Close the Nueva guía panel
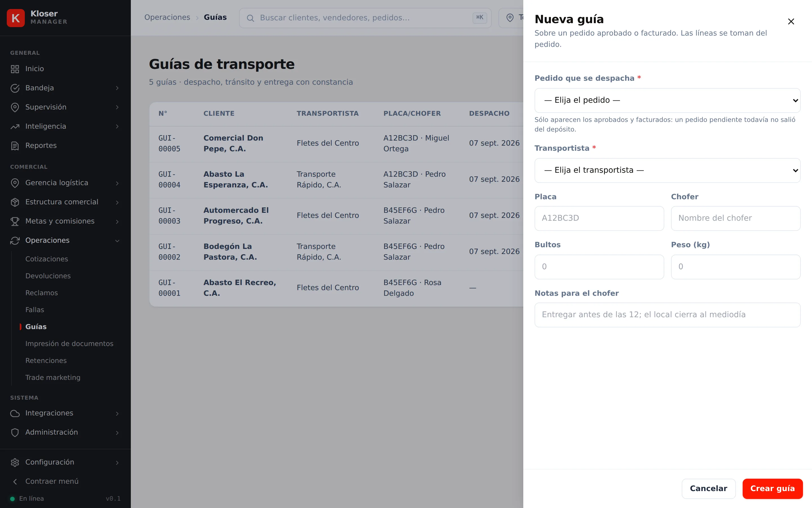 [791, 21]
